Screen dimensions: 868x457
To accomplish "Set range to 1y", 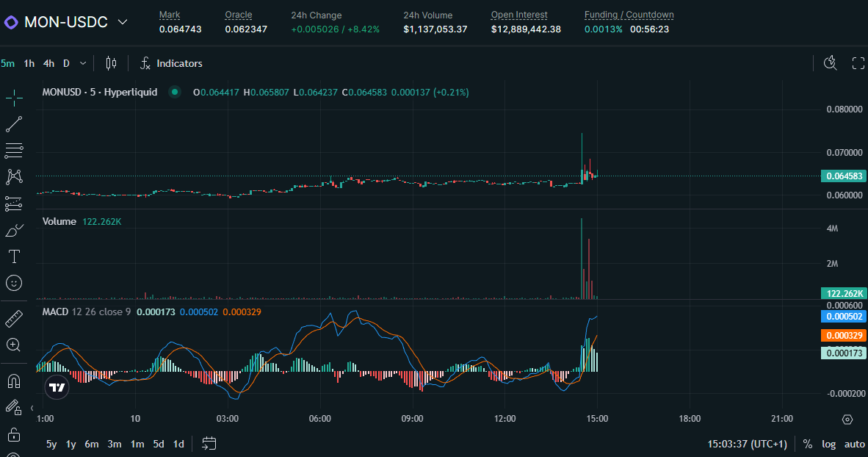I will [70, 444].
